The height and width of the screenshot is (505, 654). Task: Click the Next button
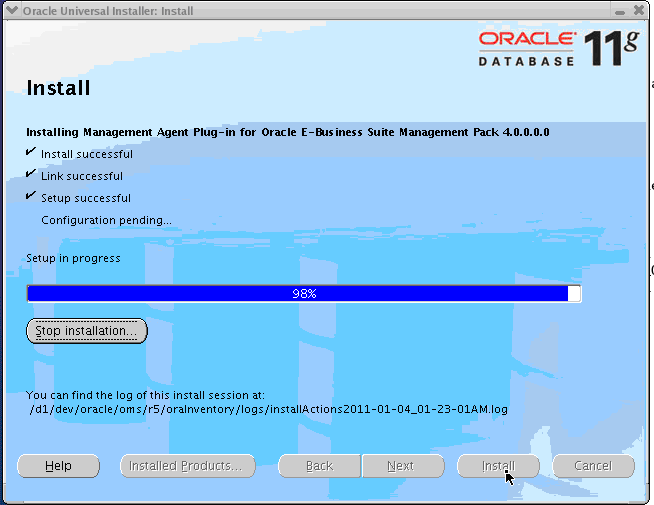(403, 466)
